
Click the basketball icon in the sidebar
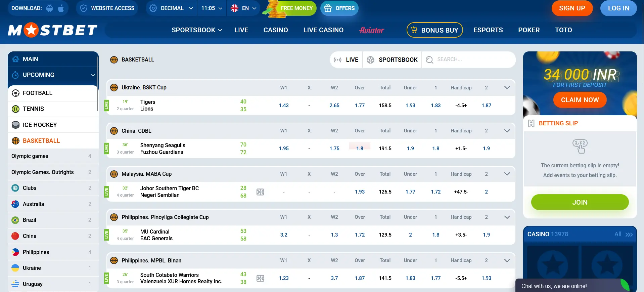pos(15,141)
